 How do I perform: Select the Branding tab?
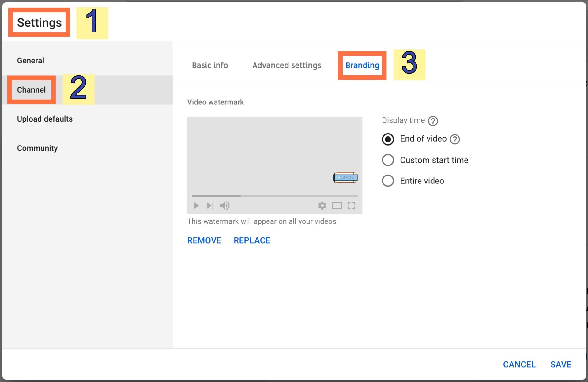[362, 65]
